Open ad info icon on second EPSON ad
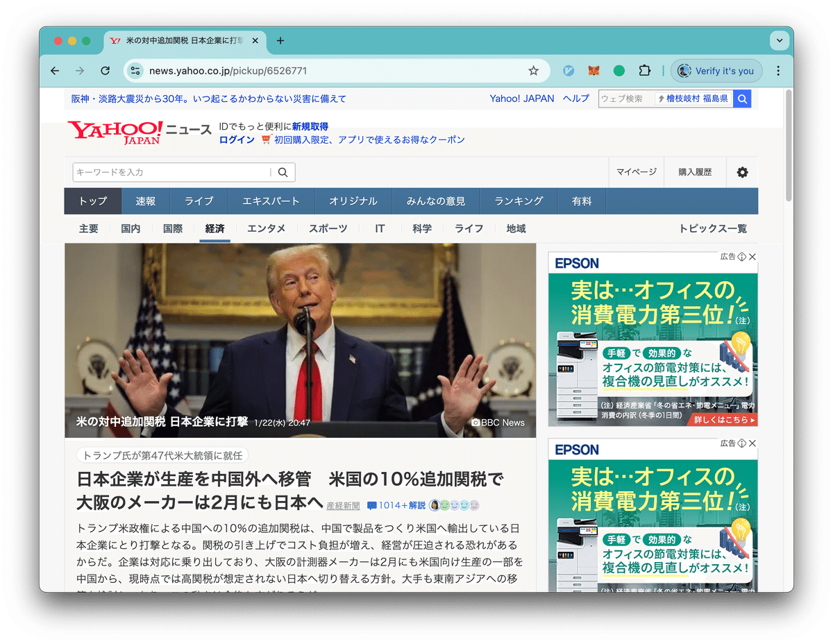 741,443
